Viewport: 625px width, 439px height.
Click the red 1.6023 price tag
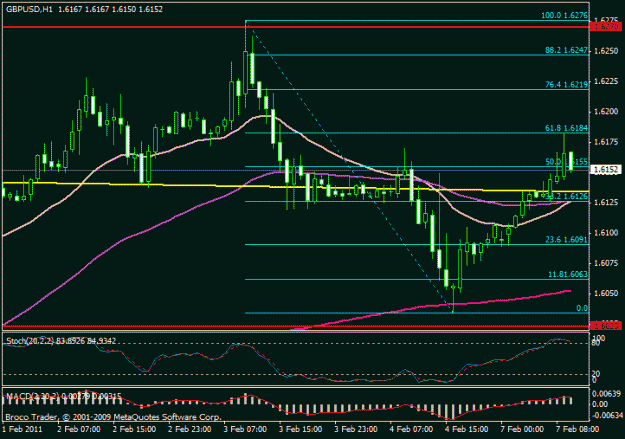[x=605, y=326]
